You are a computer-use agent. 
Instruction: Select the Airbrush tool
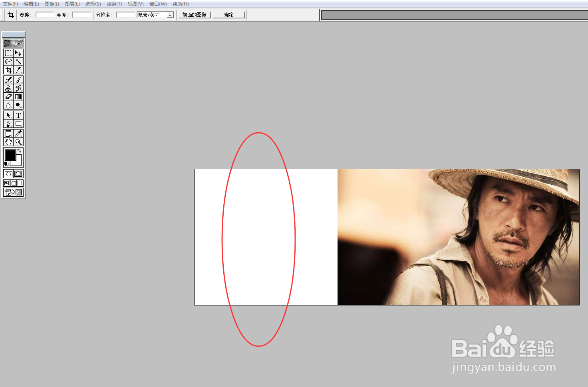(x=8, y=80)
